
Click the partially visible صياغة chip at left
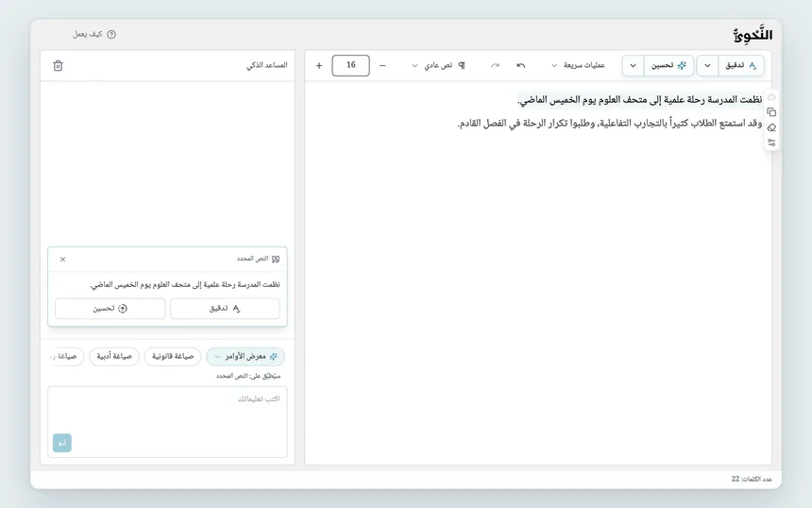pyautogui.click(x=66, y=356)
